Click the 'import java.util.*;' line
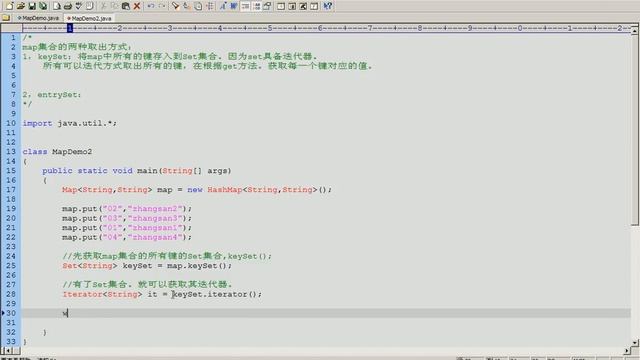 pos(69,123)
